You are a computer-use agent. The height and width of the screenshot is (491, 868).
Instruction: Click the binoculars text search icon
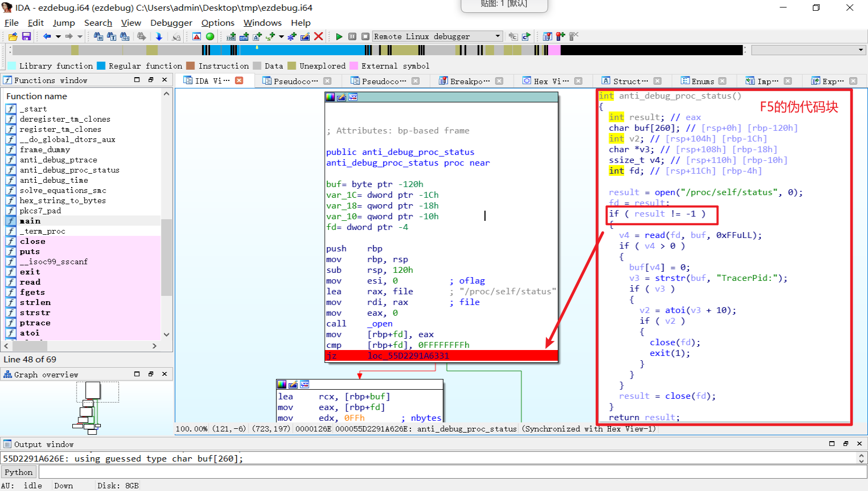tap(111, 36)
